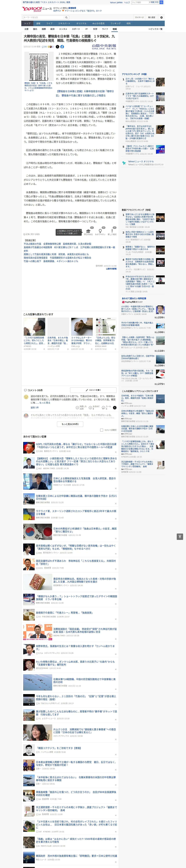Open the 山陰中央新報 source link below article
The width and height of the screenshot is (186, 868).
[111, 269]
